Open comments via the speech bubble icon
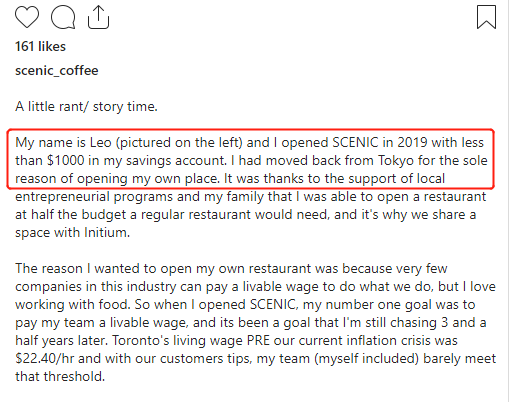Viewport: 511px width, 402px height. 63,17
